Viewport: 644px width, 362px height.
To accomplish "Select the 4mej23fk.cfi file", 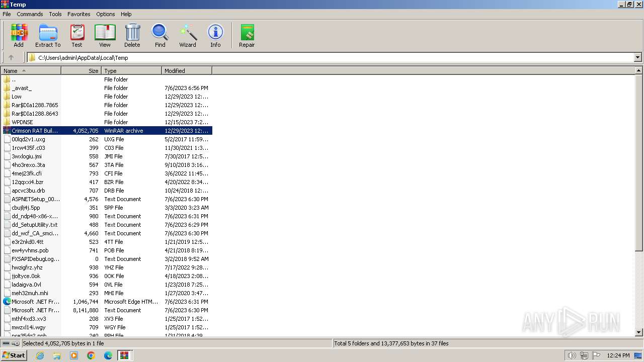I will (x=107, y=173).
